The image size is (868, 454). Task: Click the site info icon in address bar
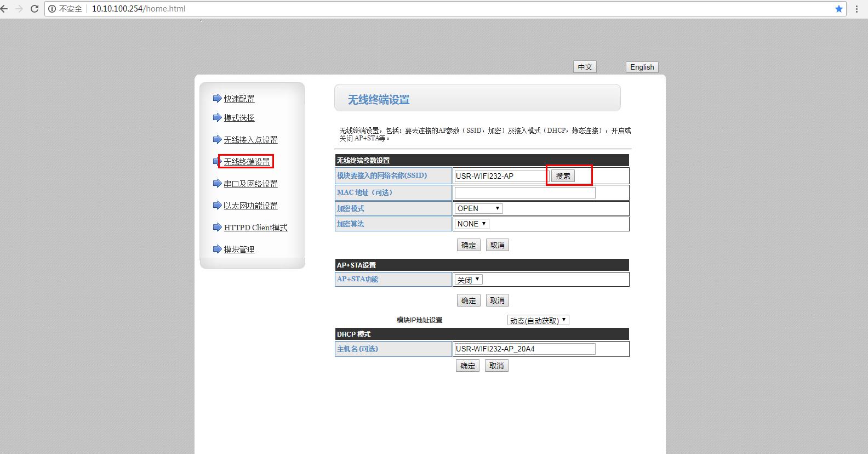click(52, 9)
